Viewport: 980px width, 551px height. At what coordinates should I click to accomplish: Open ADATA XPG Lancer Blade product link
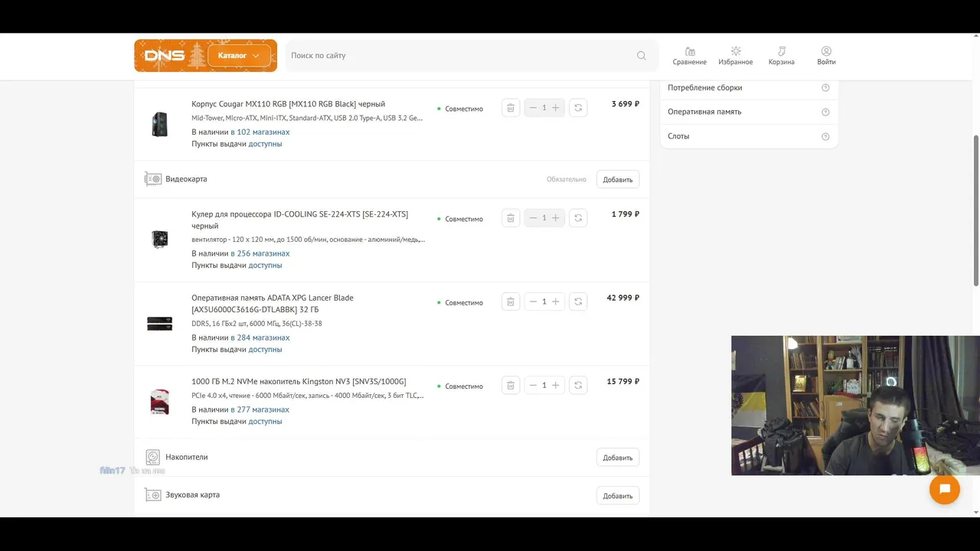(x=273, y=304)
